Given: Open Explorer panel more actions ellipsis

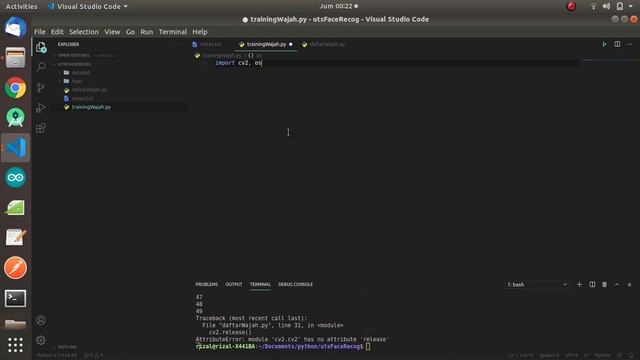Looking at the screenshot, I should tap(177, 44).
